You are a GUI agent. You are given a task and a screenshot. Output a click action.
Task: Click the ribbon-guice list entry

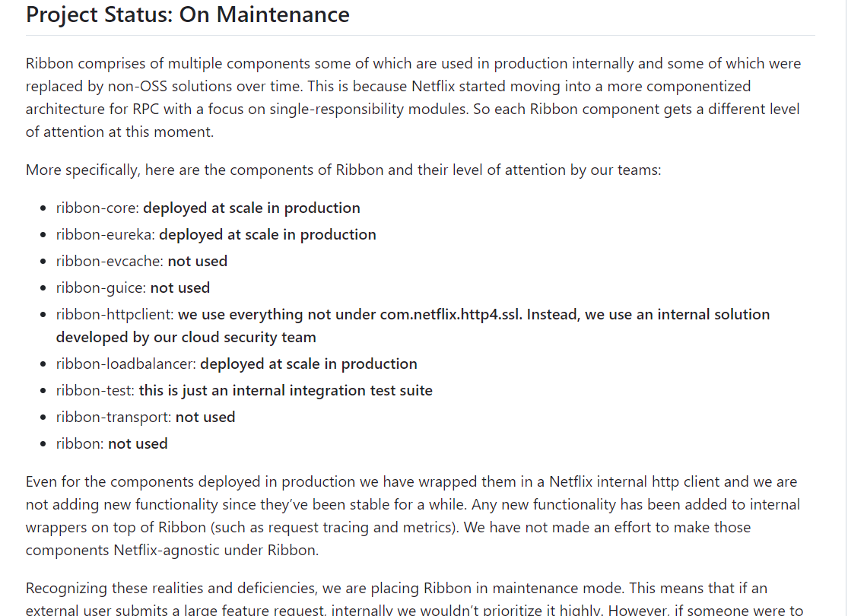coord(101,288)
